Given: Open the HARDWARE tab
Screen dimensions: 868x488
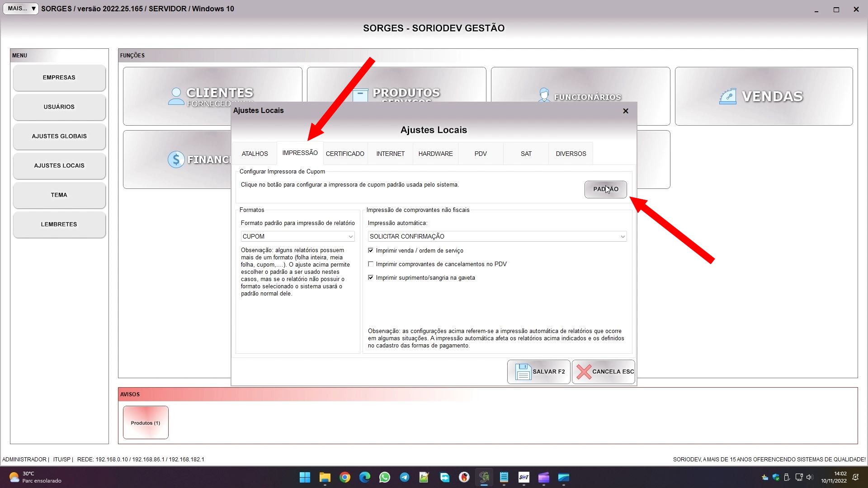Looking at the screenshot, I should click(435, 154).
